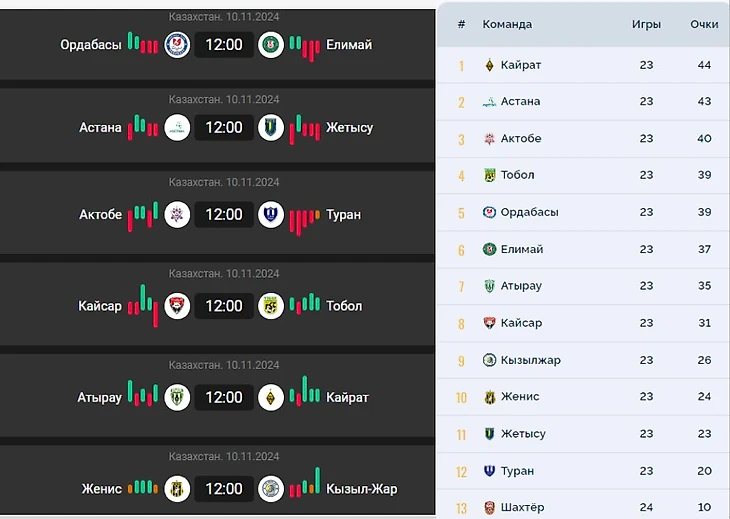Click the Кайсар team badge in match row
730x519 pixels.
tap(177, 306)
